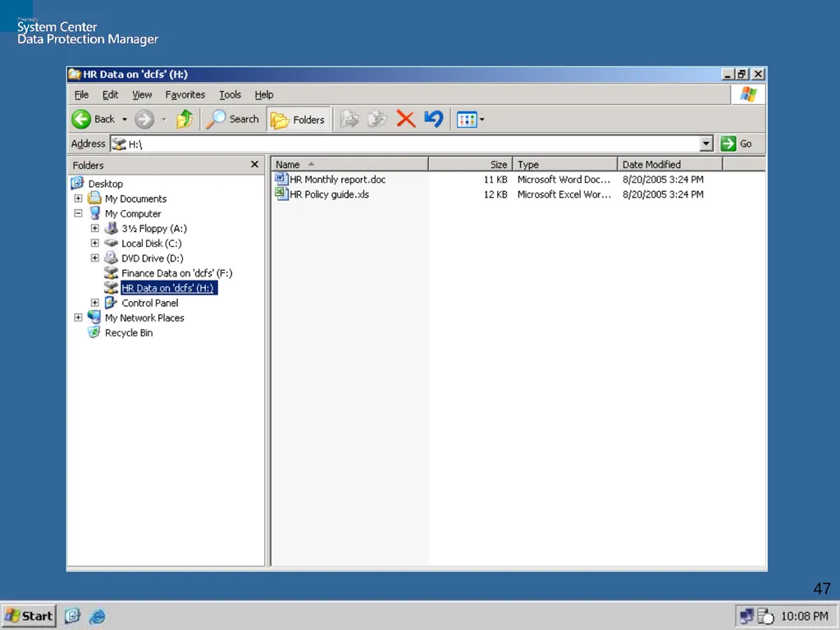Select Local Disk (C:) in tree
The height and width of the screenshot is (630, 840).
pos(152,243)
